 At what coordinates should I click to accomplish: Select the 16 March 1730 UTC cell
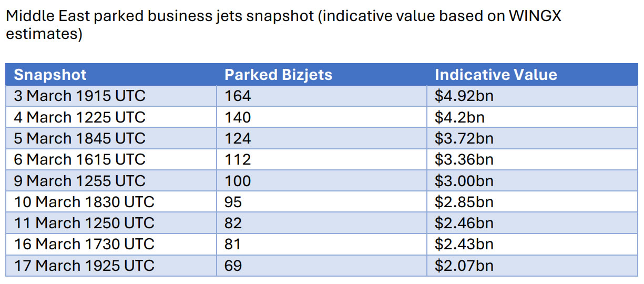(x=84, y=244)
